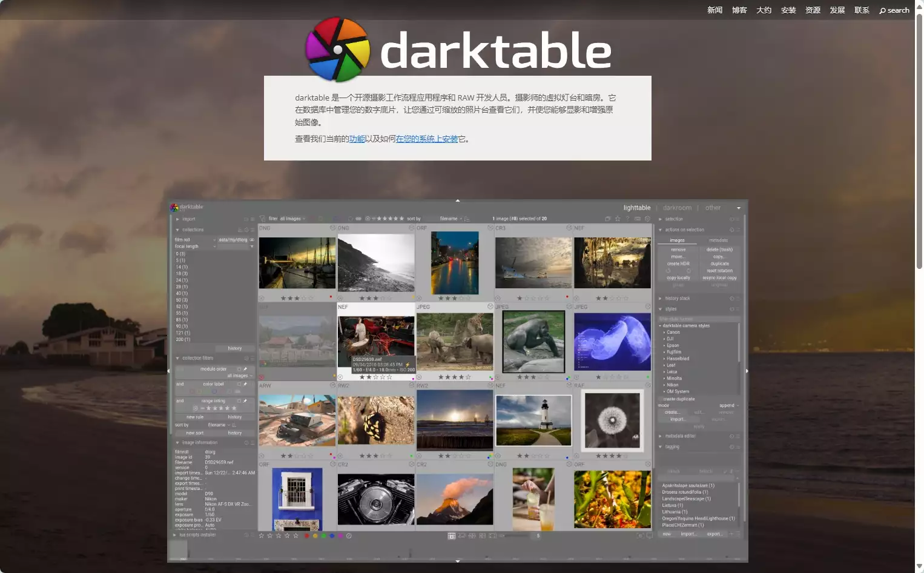The height and width of the screenshot is (573, 924).
Task: Click the lighthouse NEF thumbnail
Action: tap(533, 420)
